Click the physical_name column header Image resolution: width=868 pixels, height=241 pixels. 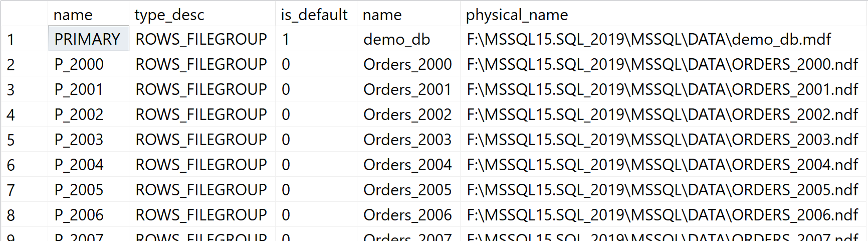click(x=664, y=14)
